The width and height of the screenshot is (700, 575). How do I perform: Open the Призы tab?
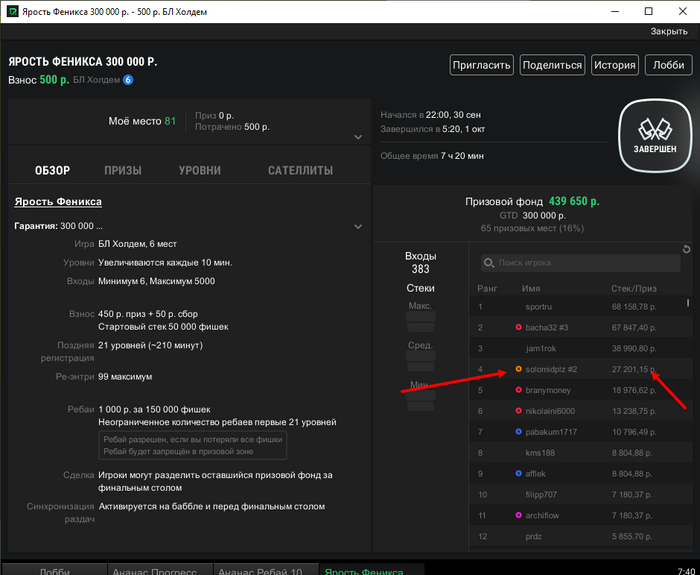[x=123, y=171]
